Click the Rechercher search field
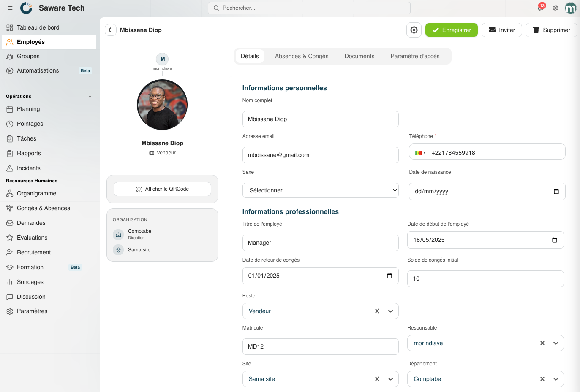Image resolution: width=580 pixels, height=392 pixels. (x=309, y=8)
